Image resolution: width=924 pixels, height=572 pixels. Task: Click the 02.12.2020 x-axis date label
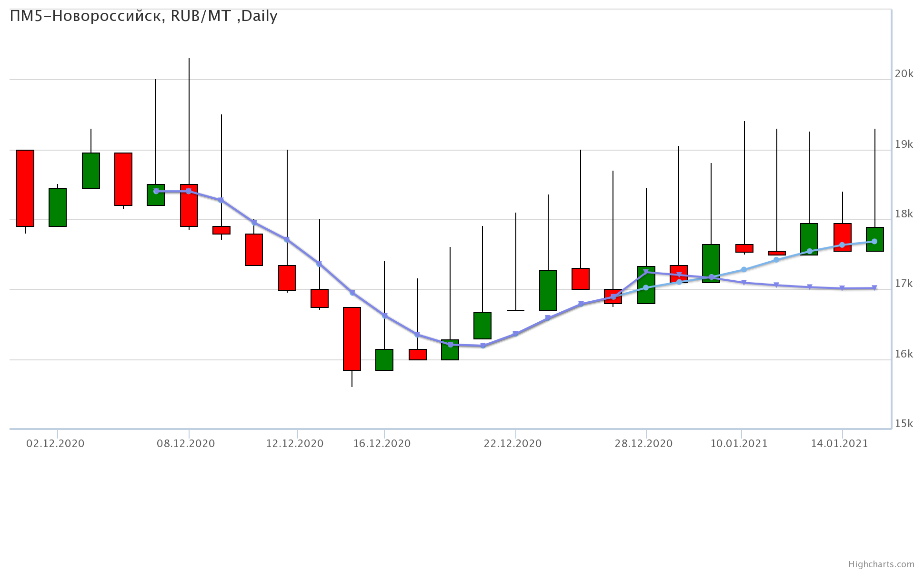(x=55, y=444)
